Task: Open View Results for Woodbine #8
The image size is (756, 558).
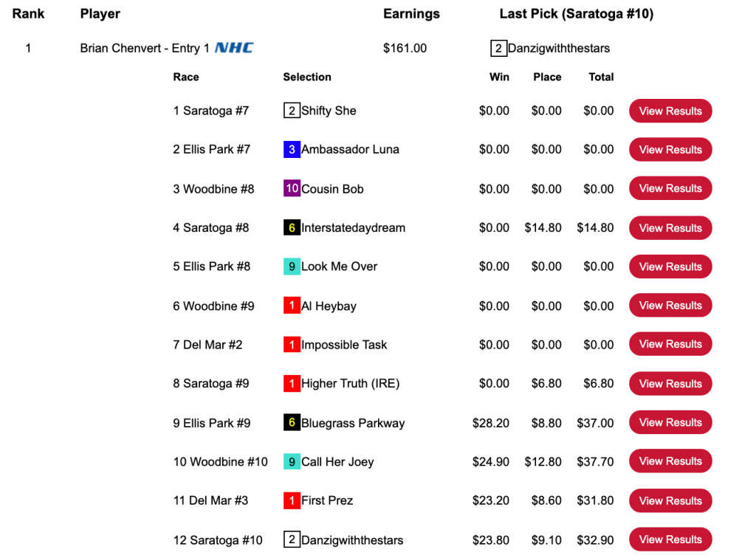Action: point(670,188)
